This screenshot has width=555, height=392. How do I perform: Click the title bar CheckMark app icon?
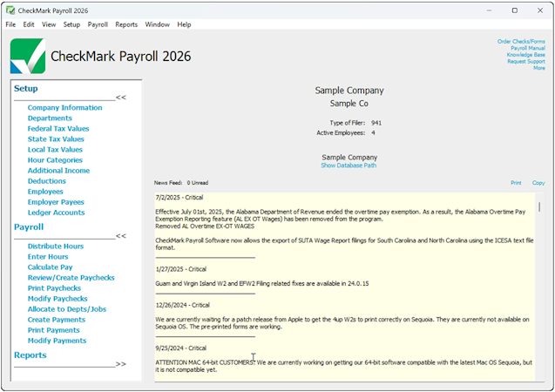click(x=10, y=10)
